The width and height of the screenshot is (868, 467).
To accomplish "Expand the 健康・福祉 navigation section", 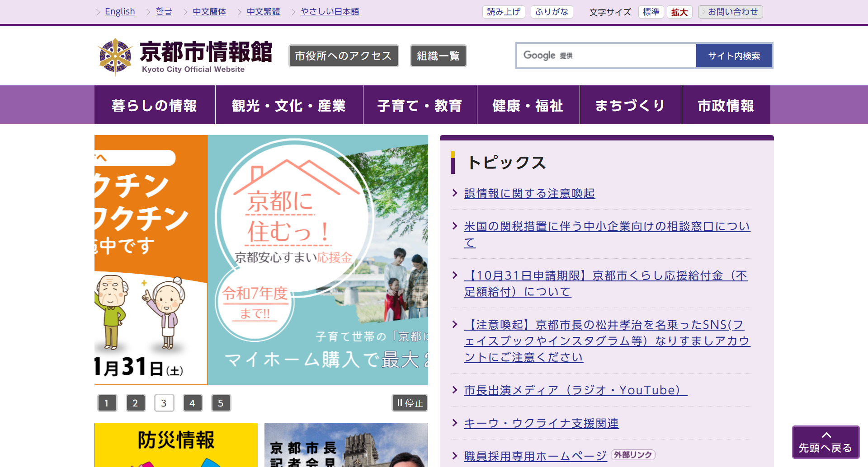I will click(x=528, y=105).
